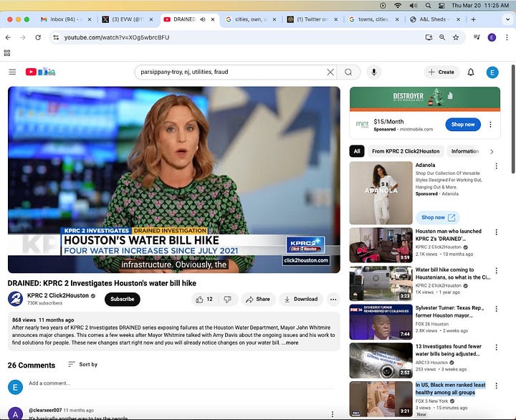Click the browser address bar URL

click(117, 37)
